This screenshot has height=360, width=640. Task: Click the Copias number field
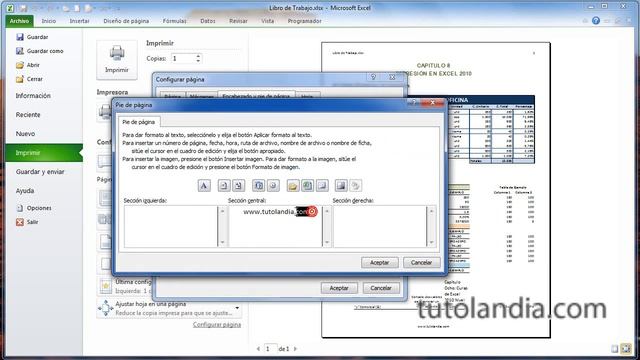coord(183,58)
